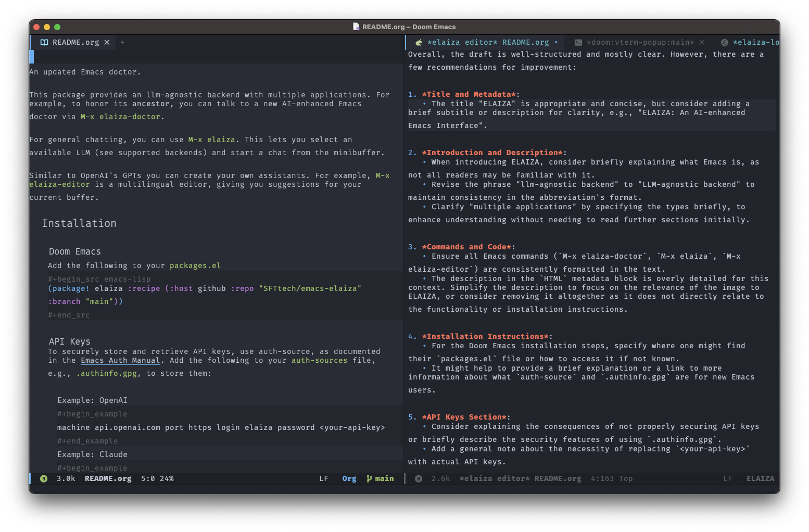Collapse the Installation heading
The width and height of the screenshot is (809, 532).
79,223
